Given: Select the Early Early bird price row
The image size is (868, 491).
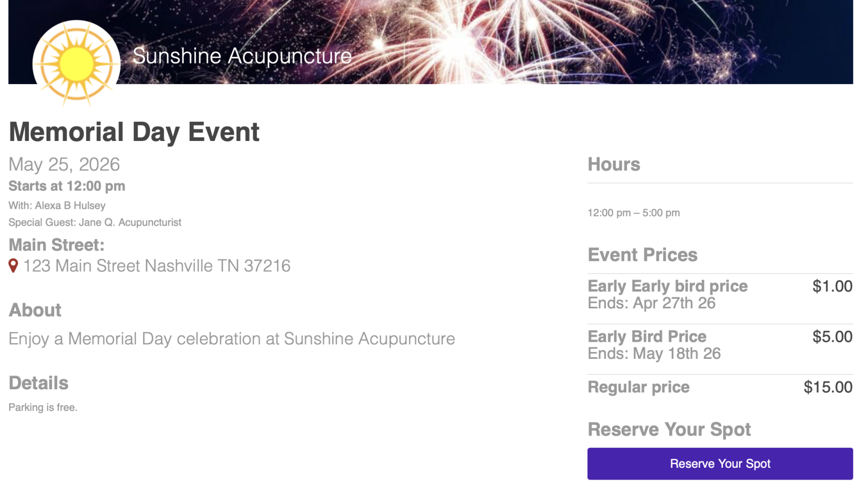Looking at the screenshot, I should coord(668,286).
